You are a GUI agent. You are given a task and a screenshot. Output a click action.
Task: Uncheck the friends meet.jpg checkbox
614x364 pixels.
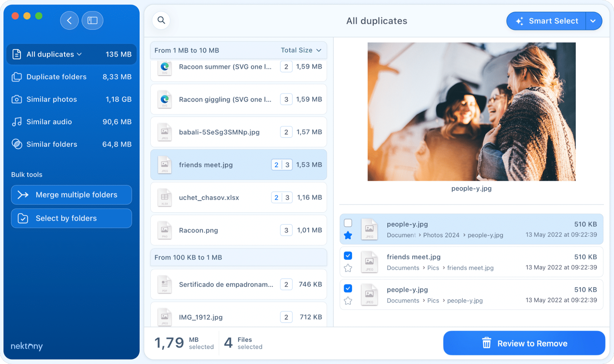point(348,256)
